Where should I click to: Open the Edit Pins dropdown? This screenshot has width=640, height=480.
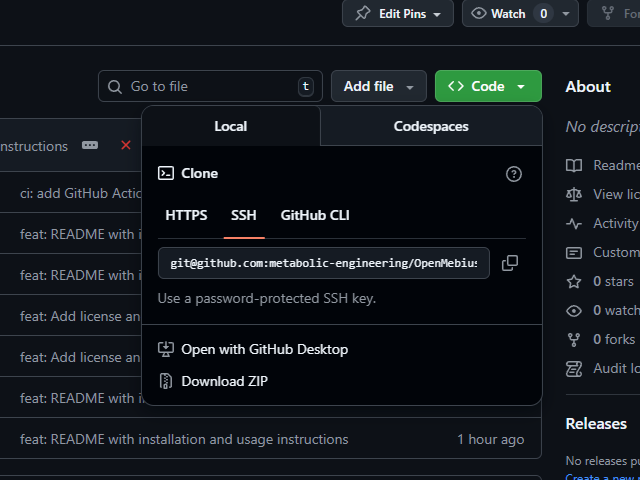coord(398,13)
